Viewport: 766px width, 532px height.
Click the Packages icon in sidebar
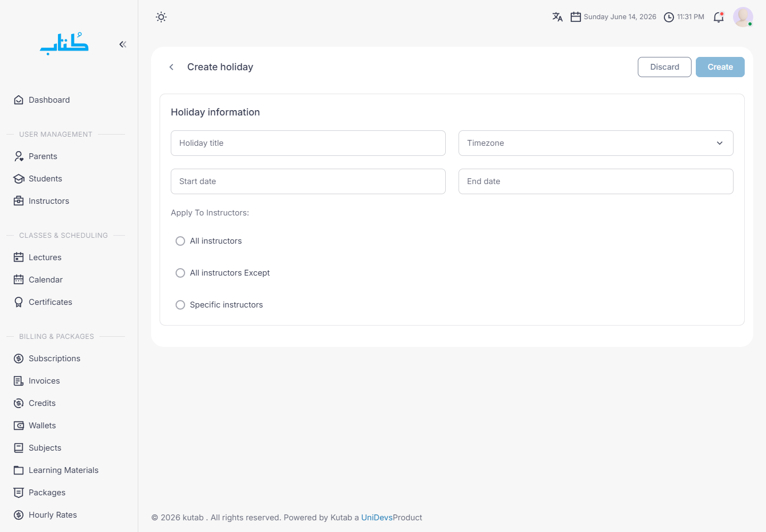click(x=19, y=493)
